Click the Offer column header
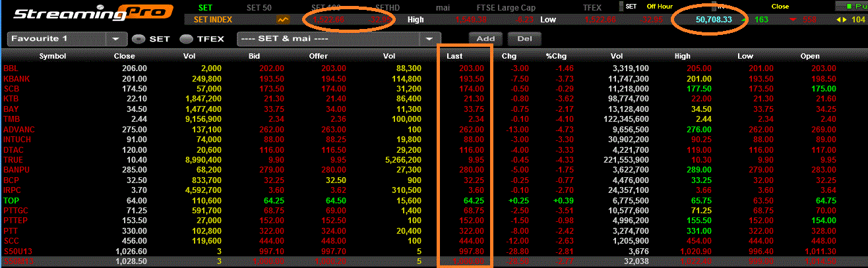The width and height of the screenshot is (868, 268). (x=318, y=57)
